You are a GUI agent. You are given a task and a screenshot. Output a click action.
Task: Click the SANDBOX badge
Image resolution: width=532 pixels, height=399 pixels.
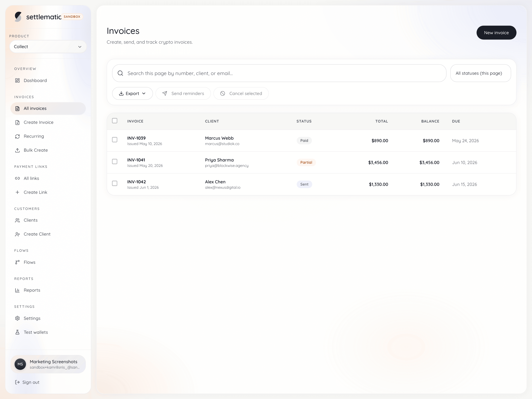tap(72, 17)
